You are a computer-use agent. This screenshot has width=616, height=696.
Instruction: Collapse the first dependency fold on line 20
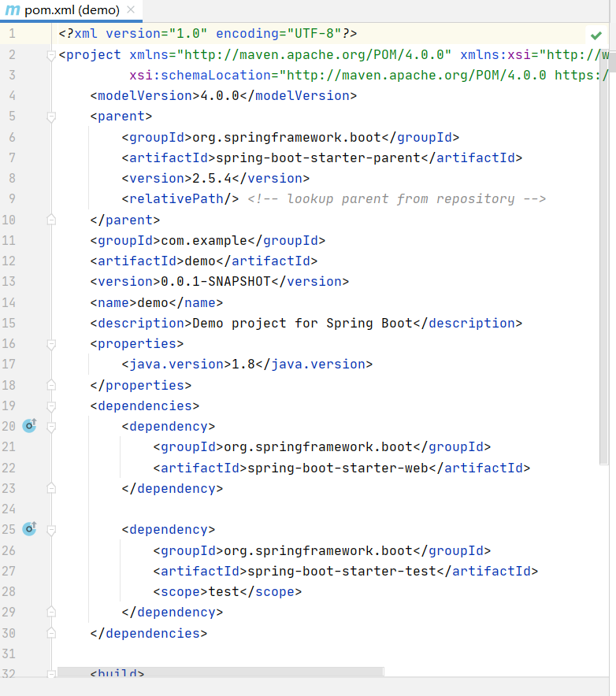pyautogui.click(x=51, y=427)
